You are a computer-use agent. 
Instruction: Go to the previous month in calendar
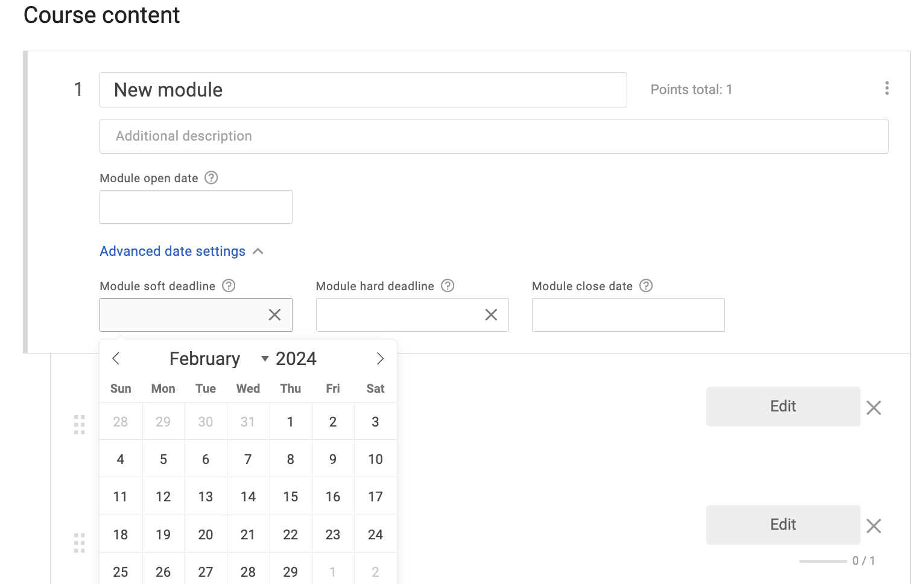click(x=116, y=358)
